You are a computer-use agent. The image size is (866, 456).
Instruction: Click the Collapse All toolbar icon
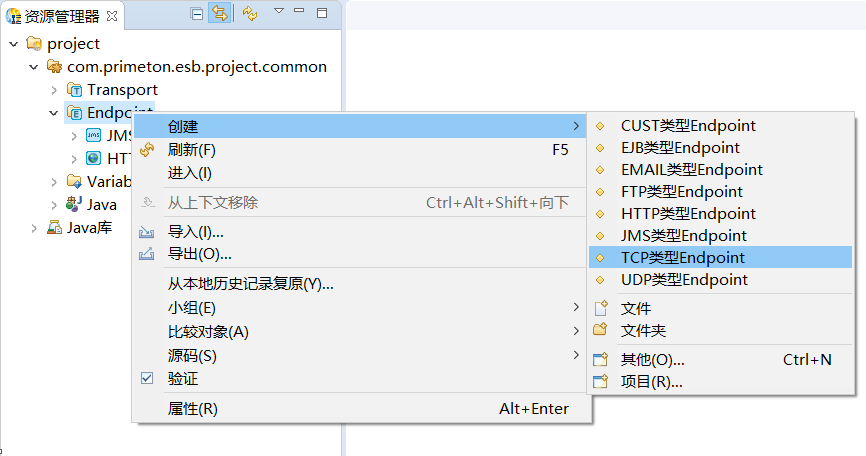point(196,14)
